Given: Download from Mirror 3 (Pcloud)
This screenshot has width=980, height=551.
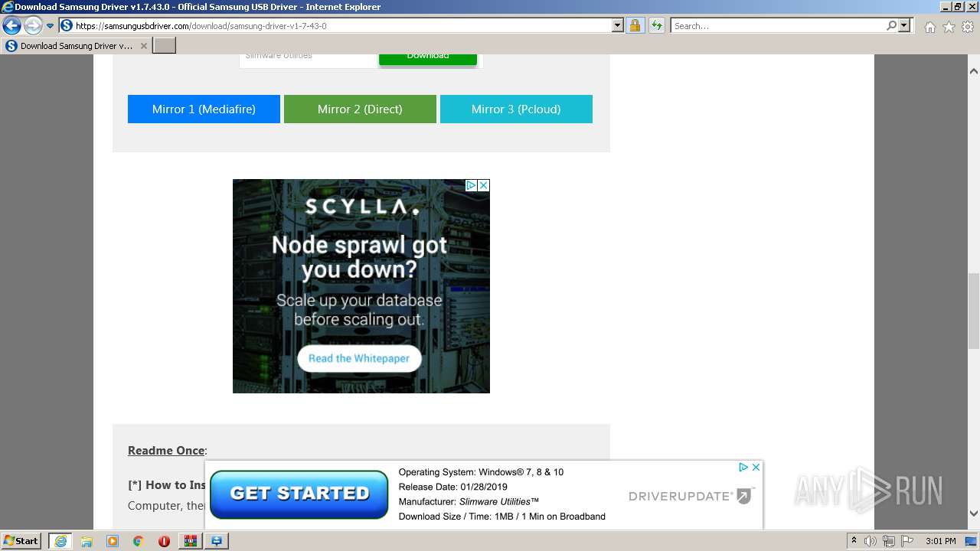Looking at the screenshot, I should tap(516, 109).
